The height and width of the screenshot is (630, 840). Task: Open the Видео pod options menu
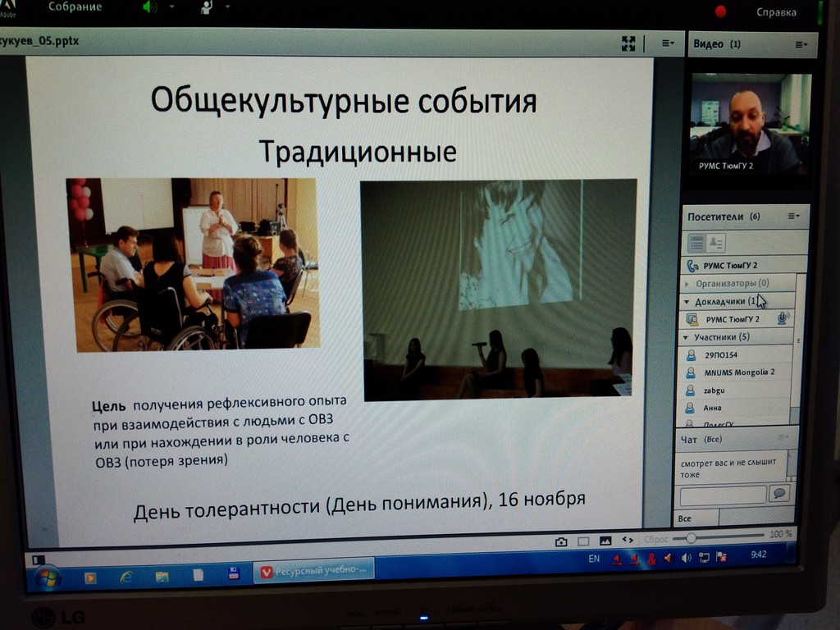pyautogui.click(x=801, y=45)
